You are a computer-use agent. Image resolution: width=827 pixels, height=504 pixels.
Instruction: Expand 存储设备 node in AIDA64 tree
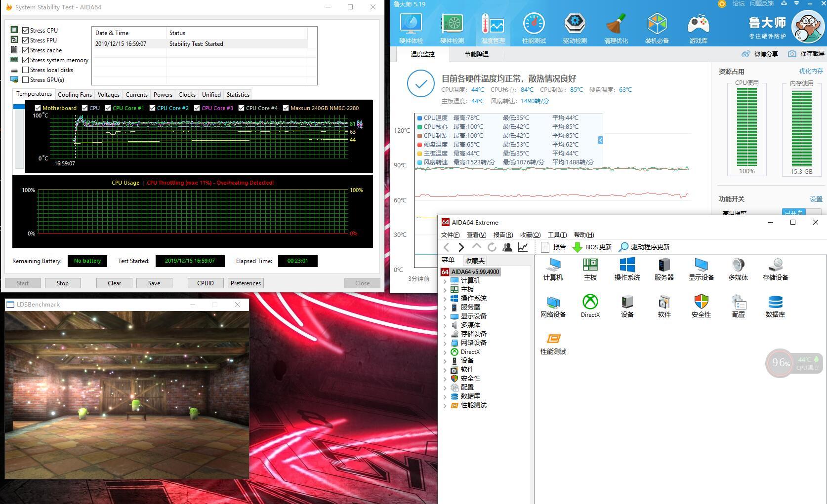[x=445, y=334]
